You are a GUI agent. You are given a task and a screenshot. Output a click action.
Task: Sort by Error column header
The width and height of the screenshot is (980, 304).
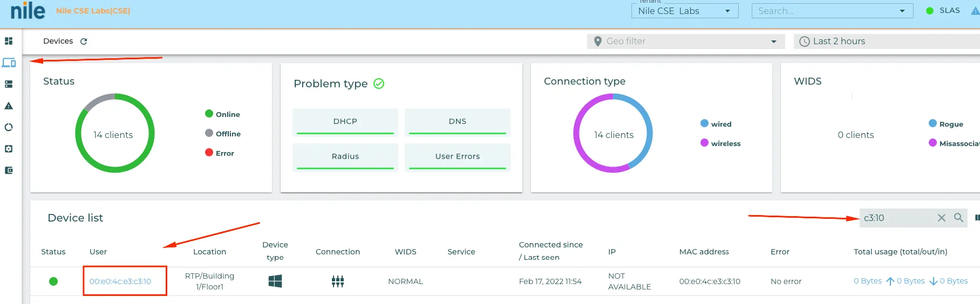click(780, 252)
